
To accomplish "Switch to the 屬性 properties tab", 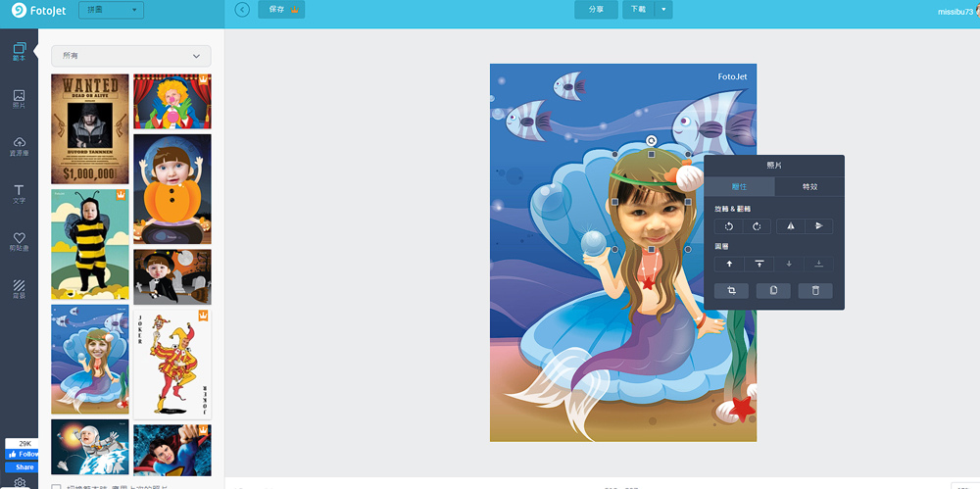I will [x=739, y=187].
